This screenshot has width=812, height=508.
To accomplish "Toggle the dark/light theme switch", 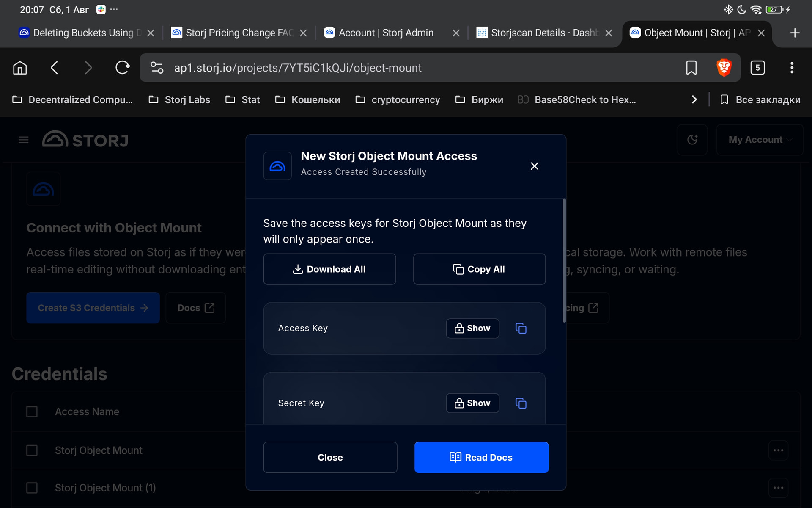I will tap(692, 140).
